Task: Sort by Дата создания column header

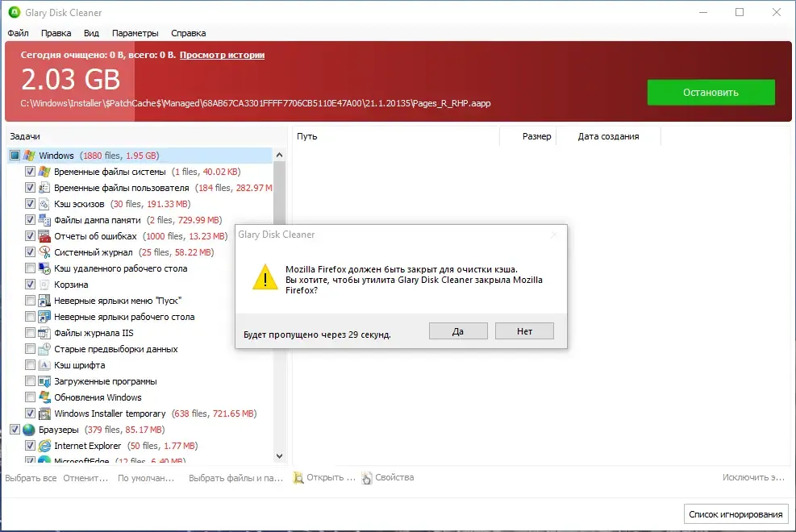Action: (608, 136)
